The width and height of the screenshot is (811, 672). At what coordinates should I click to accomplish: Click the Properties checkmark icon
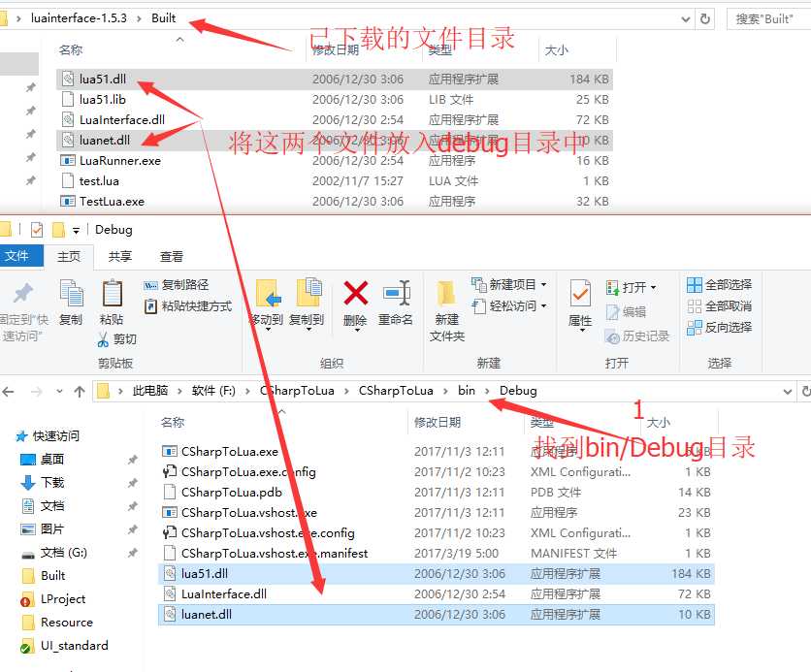coord(580,293)
